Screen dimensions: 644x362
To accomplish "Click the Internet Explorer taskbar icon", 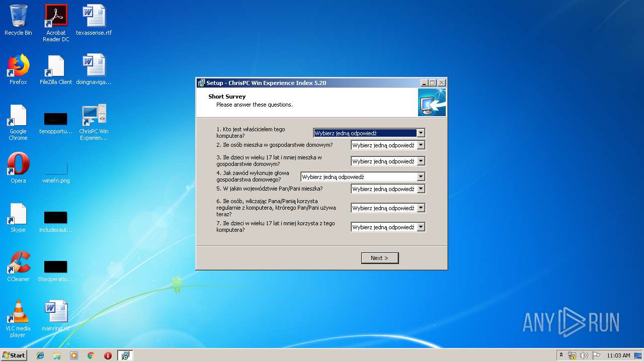I will 40,355.
